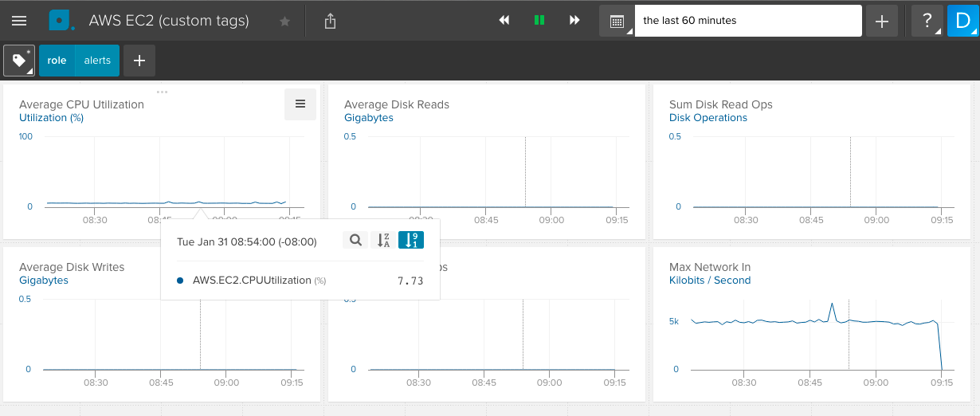Open the user account D menu
Viewport: 980px width, 416px height.
click(962, 22)
